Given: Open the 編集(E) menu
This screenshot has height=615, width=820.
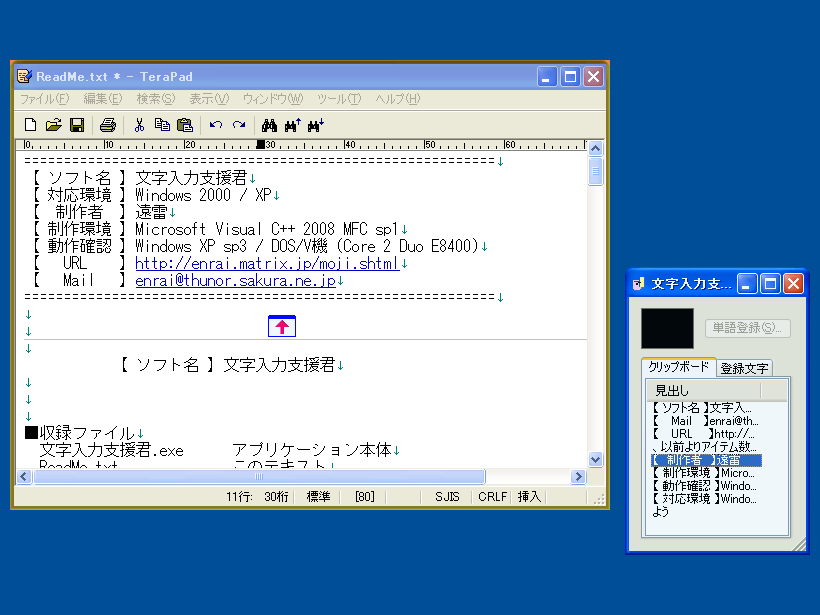Looking at the screenshot, I should click(102, 99).
